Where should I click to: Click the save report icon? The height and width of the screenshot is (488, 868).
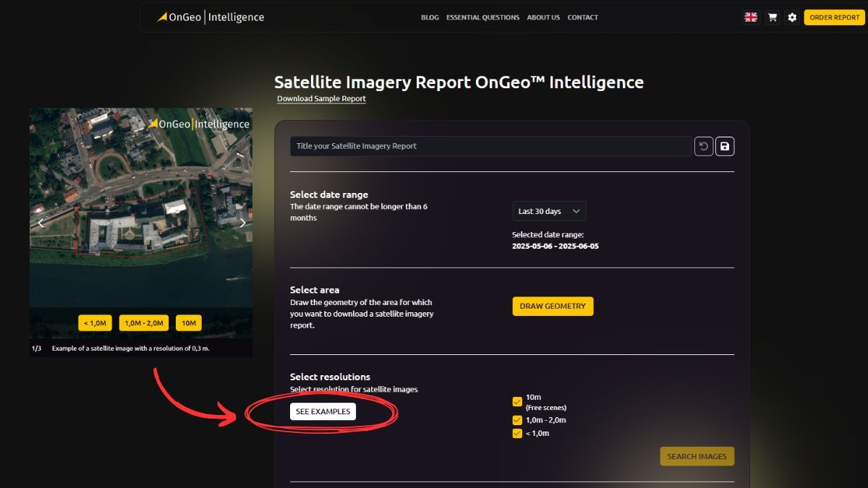coord(725,146)
